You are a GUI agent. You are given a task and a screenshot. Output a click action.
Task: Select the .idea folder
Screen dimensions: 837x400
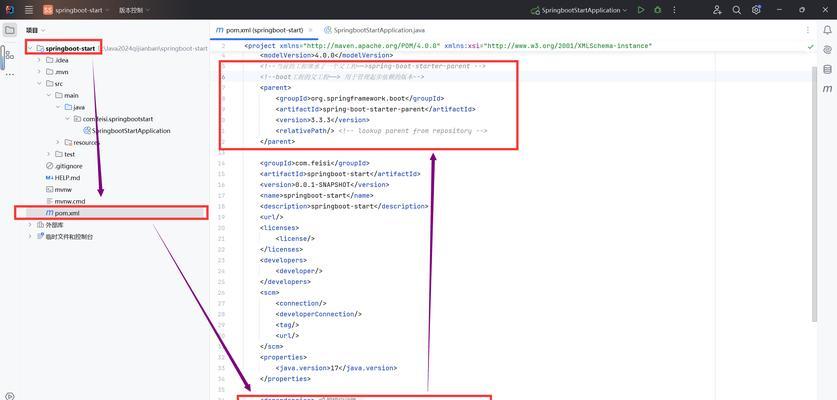point(57,60)
